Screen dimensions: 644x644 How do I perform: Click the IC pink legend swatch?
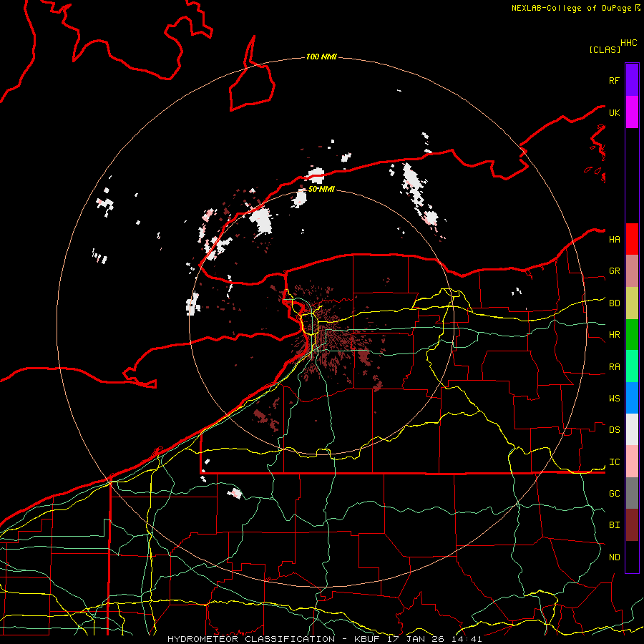(632, 462)
